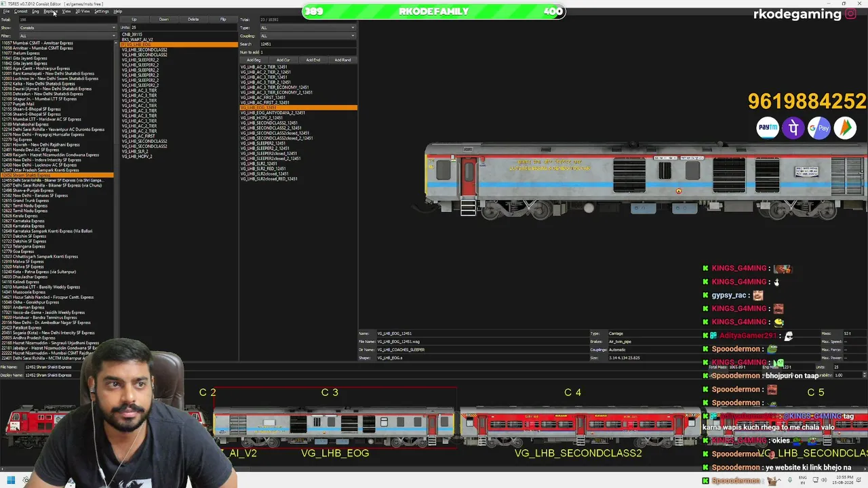Open the View menu
The height and width of the screenshot is (488, 868).
coord(66,12)
